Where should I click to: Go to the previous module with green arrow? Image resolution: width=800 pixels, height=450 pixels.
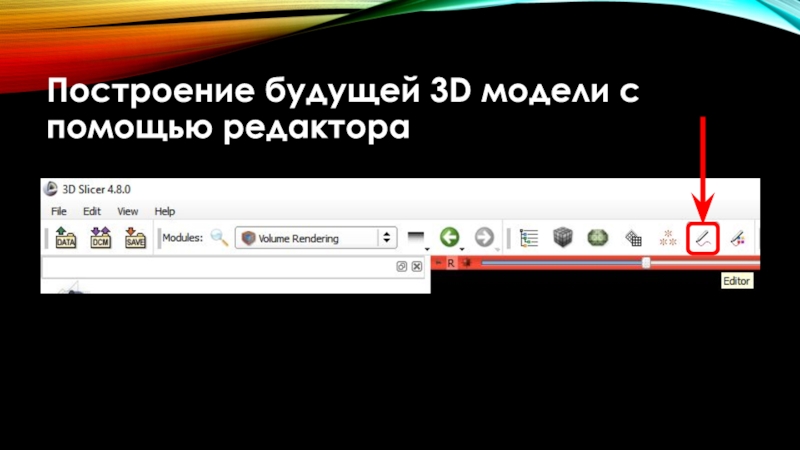click(x=449, y=237)
